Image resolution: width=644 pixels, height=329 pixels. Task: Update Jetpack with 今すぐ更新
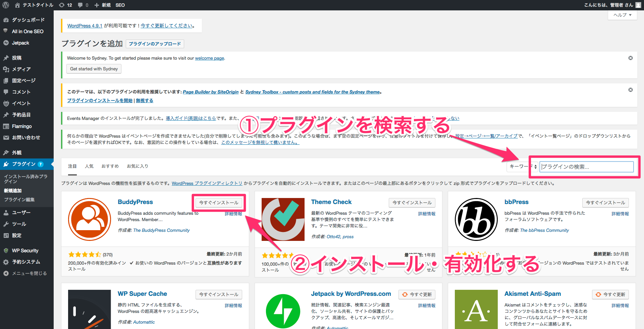(x=417, y=294)
